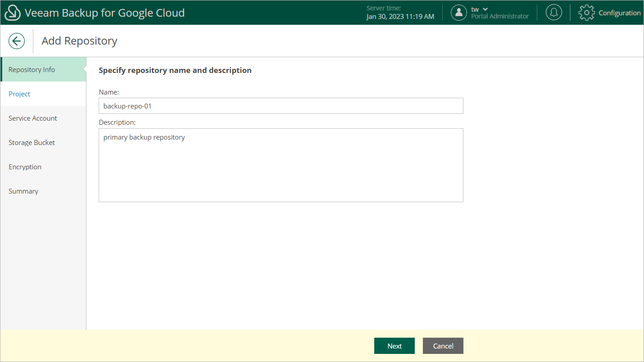Click the back arrow icon

coord(17,41)
